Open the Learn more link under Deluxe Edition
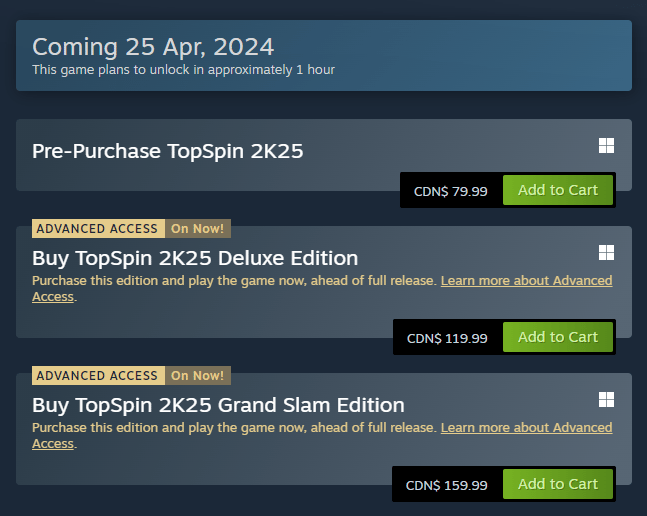Screen dimensions: 647x516 click(526, 281)
